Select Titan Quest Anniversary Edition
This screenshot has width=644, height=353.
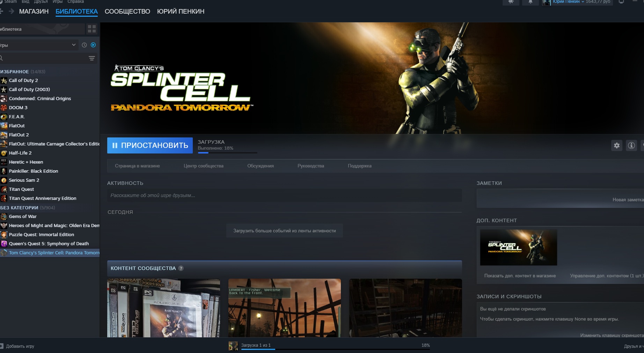(x=50, y=198)
